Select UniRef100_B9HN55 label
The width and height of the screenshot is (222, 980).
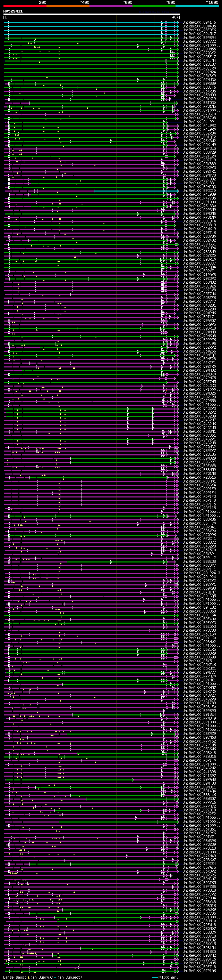[199, 49]
